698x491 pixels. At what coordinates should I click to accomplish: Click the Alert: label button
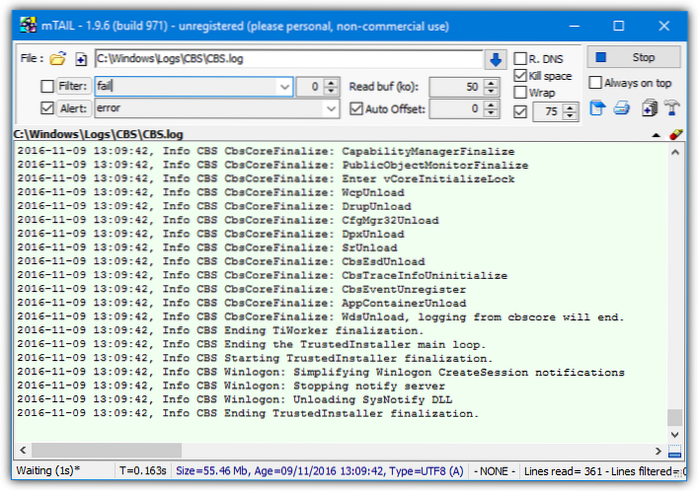[73, 108]
